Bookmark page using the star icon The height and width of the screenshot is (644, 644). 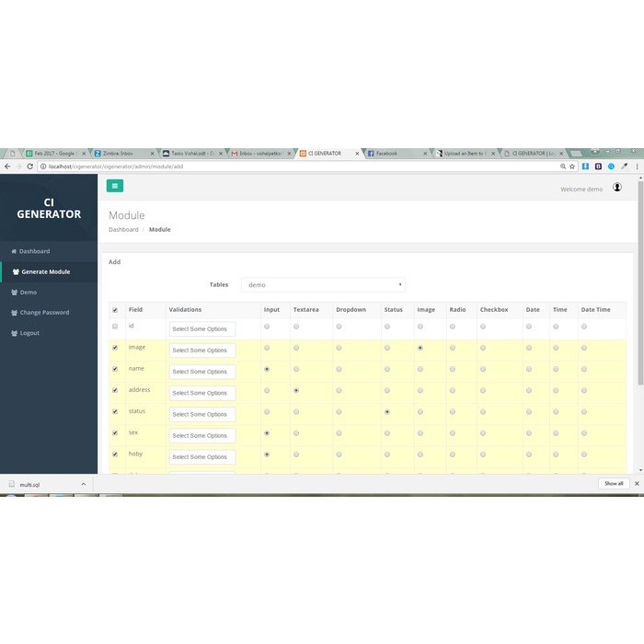[572, 167]
